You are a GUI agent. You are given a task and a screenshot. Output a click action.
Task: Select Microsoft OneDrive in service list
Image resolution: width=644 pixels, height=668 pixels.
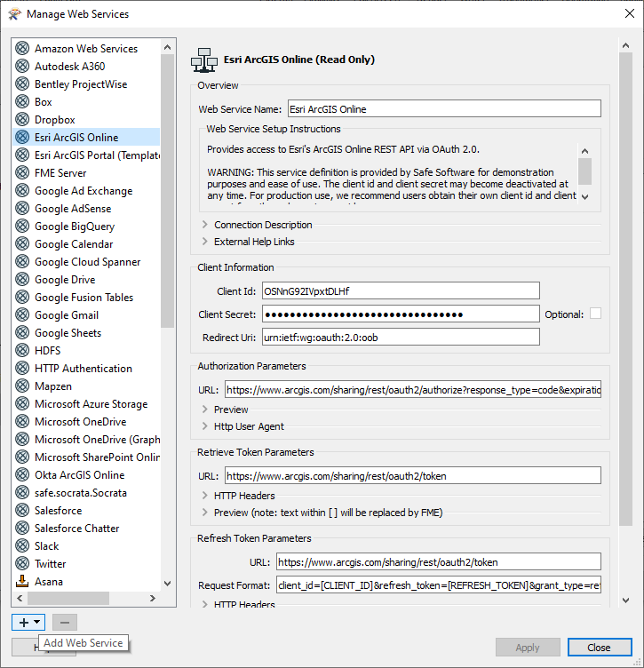[86, 421]
